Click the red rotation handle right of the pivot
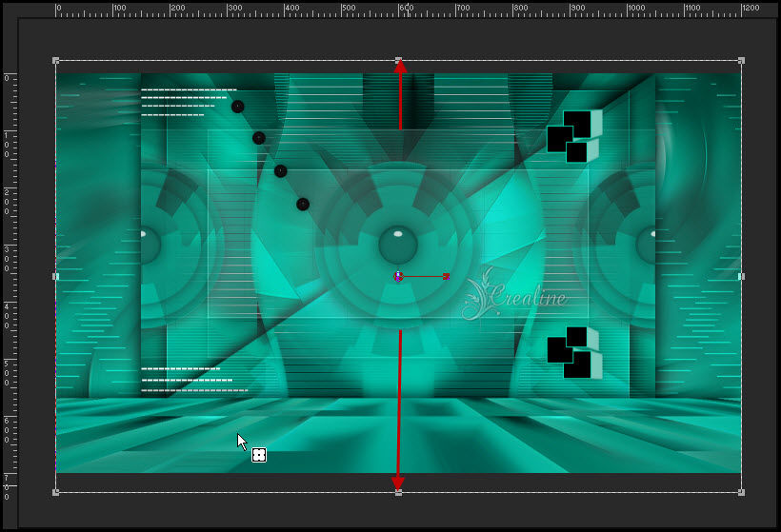The height and width of the screenshot is (532, 781). click(x=447, y=276)
